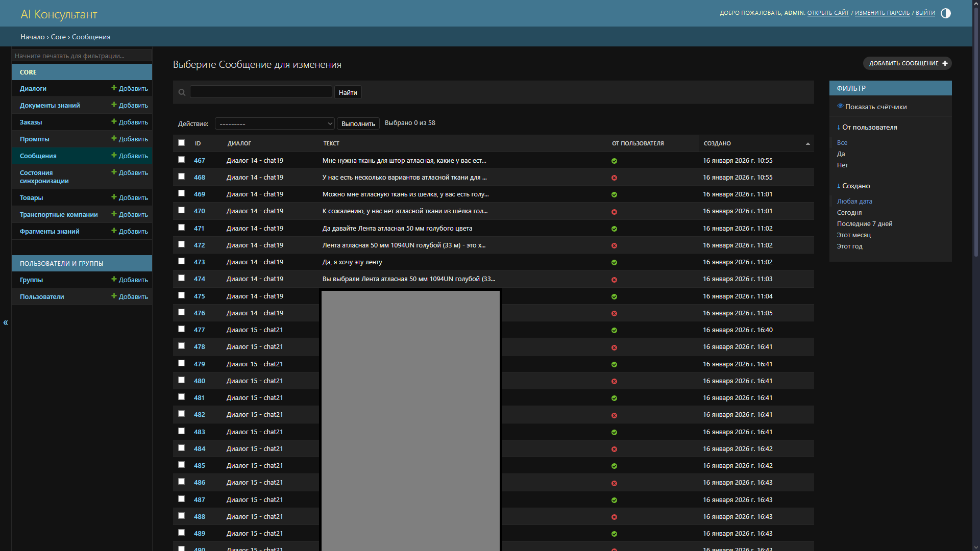This screenshot has height=551, width=980.
Task: Click the Выйти logout link
Action: tap(925, 13)
